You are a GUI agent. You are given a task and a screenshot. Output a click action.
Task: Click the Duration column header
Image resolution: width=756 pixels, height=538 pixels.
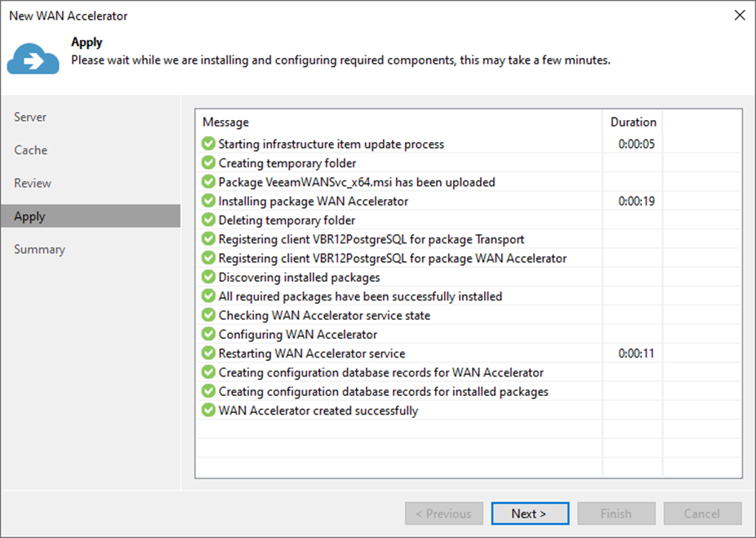[633, 122]
